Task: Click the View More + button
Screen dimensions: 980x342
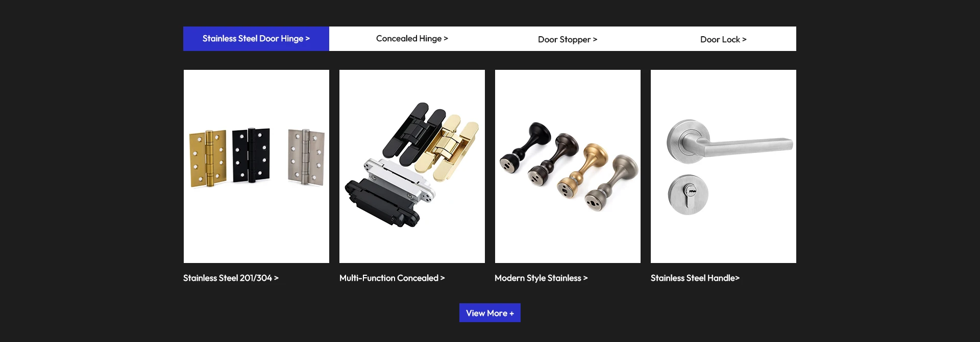Action: click(x=490, y=313)
